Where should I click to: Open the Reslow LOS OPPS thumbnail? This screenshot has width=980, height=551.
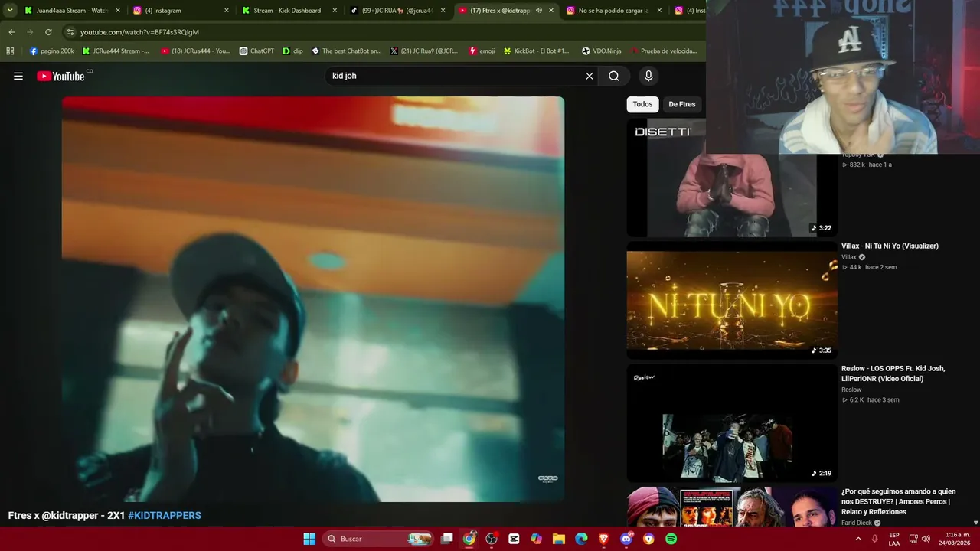[732, 423]
